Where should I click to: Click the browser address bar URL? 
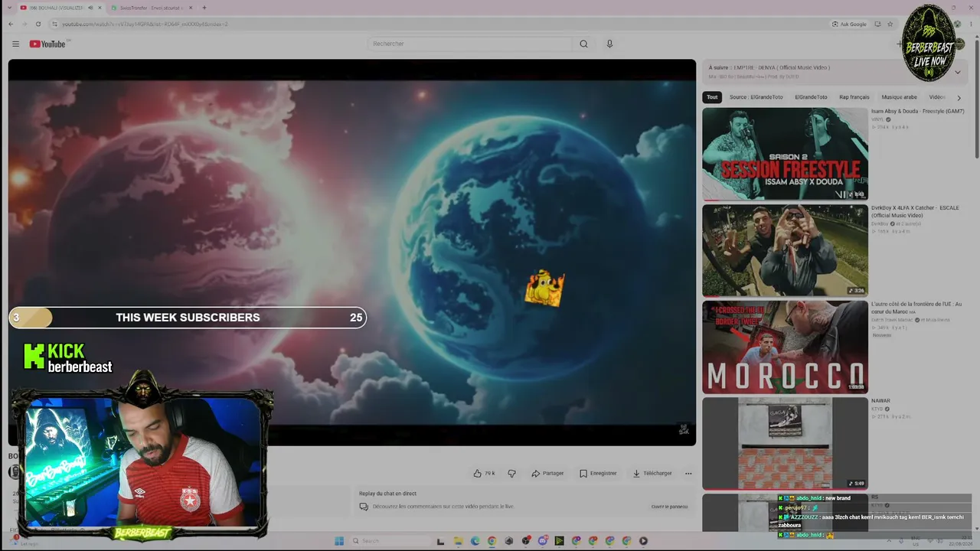145,24
